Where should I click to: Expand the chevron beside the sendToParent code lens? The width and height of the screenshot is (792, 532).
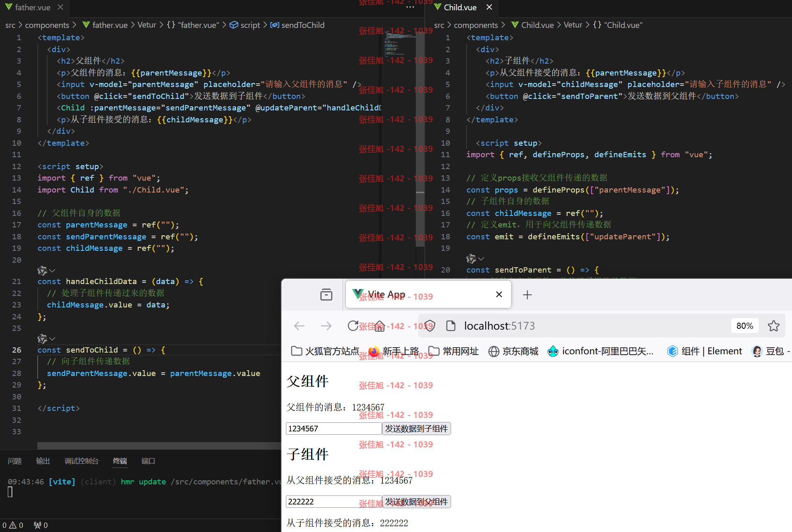point(481,259)
